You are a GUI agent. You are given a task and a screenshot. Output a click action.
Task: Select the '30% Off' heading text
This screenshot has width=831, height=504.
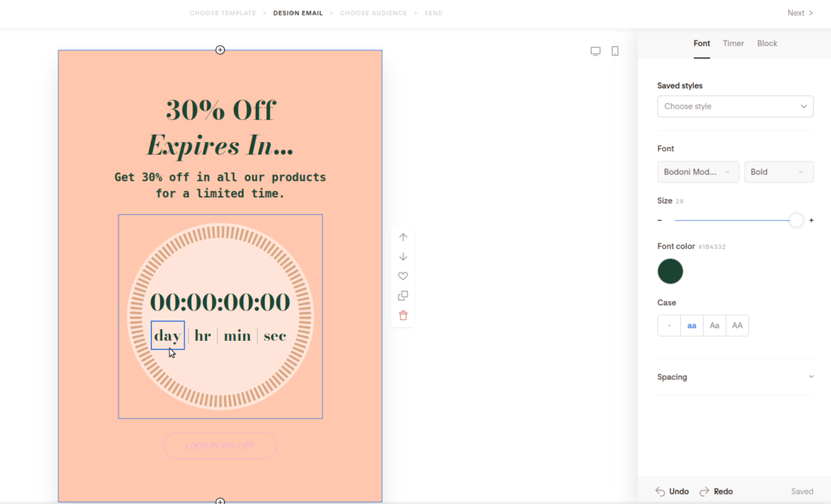221,110
